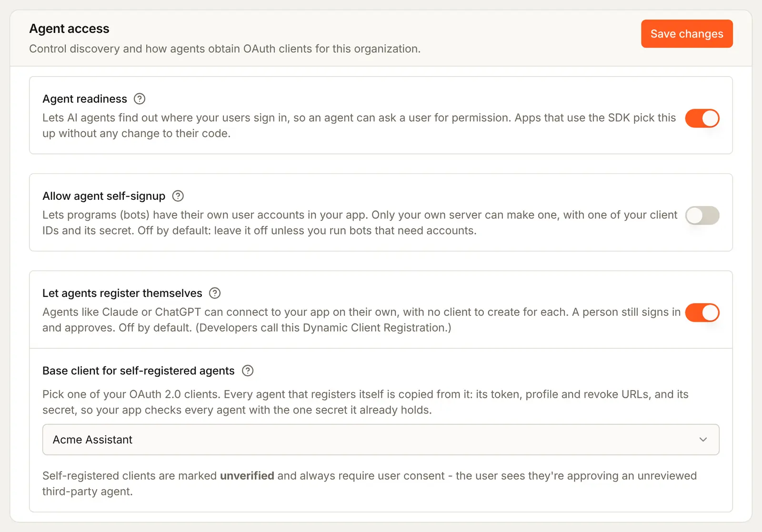
Task: Open the Agent readiness help icon
Action: pos(140,99)
